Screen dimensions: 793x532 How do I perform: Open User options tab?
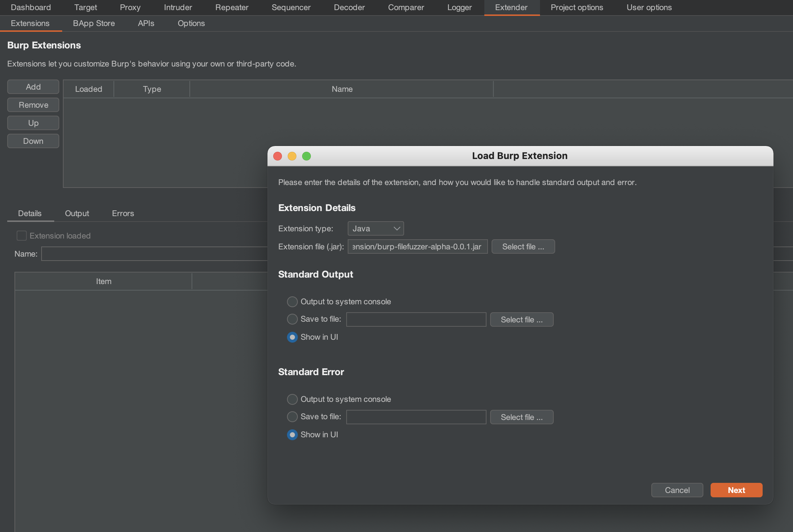[649, 7]
